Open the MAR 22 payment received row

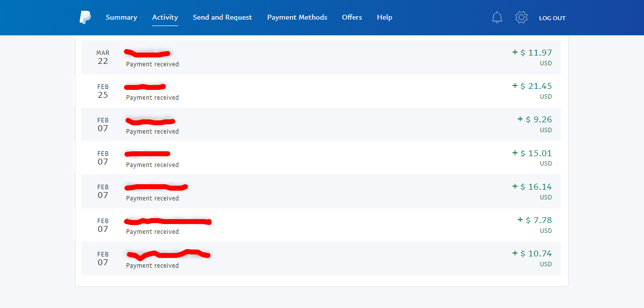coord(321,57)
